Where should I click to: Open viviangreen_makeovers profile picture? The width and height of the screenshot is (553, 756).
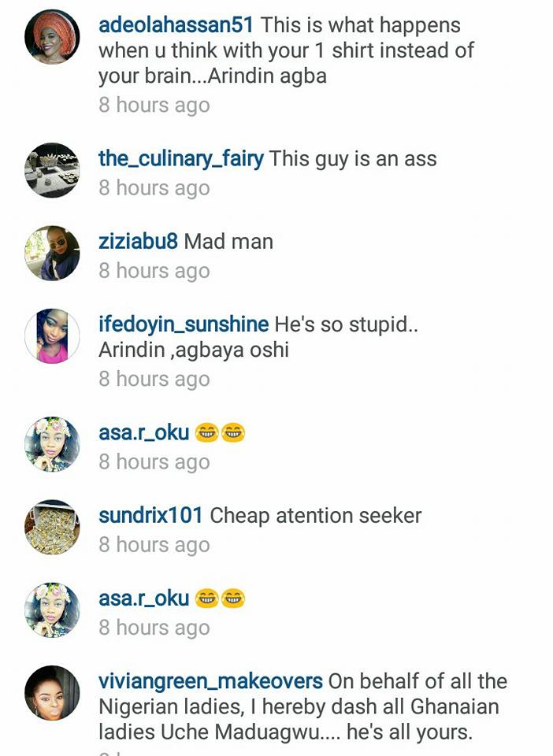(x=52, y=693)
